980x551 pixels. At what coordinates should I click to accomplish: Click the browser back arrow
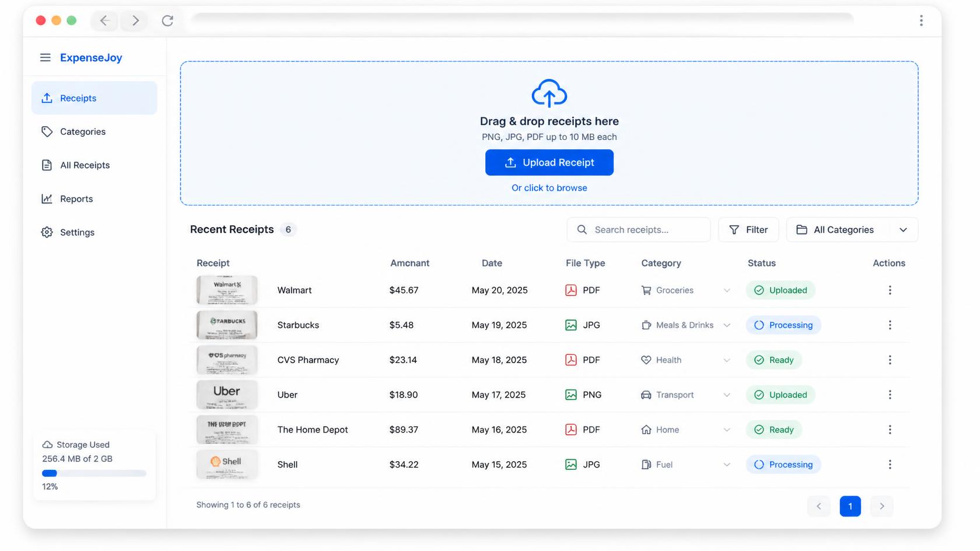(x=104, y=20)
